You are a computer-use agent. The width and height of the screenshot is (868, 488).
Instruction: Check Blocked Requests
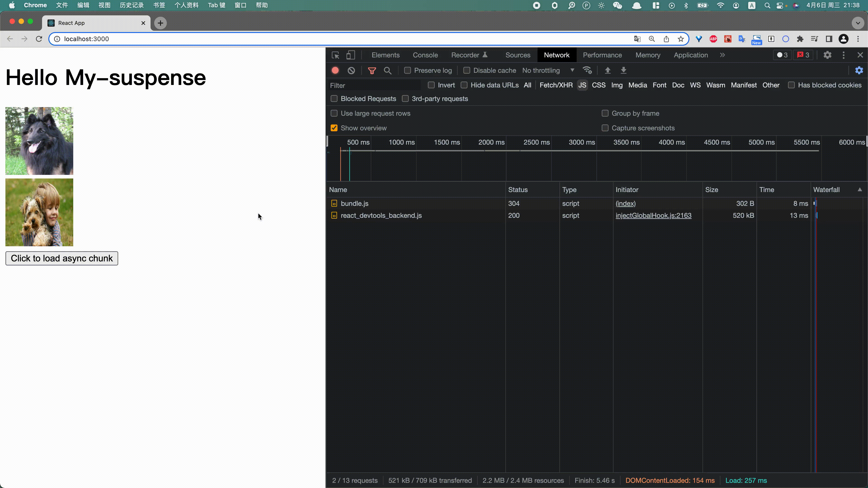(334, 99)
